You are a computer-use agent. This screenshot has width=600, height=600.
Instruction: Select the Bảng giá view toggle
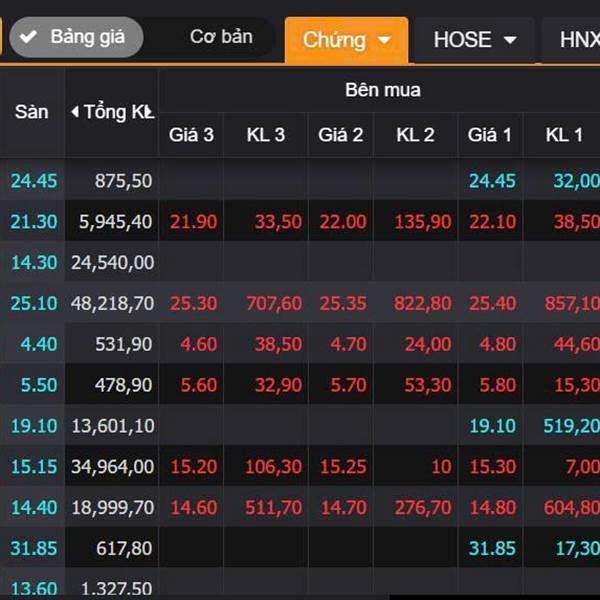tap(75, 37)
